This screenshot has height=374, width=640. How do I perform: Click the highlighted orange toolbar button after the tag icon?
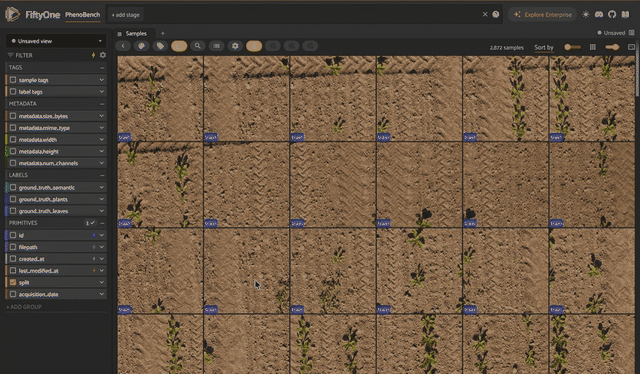tap(179, 46)
